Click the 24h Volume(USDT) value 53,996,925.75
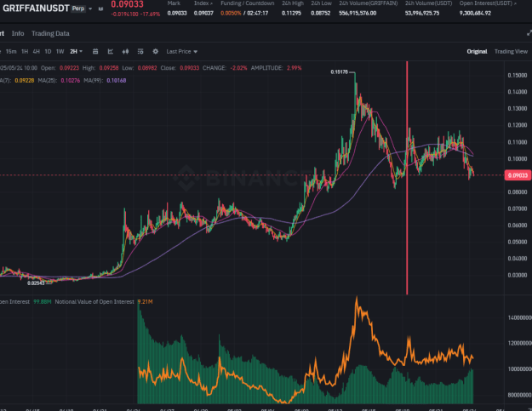The width and height of the screenshot is (532, 411). click(422, 14)
